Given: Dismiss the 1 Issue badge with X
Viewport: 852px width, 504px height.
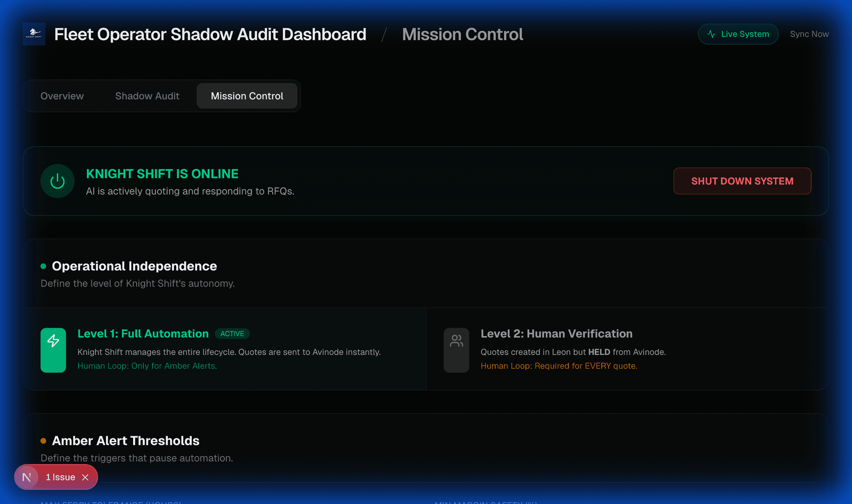Looking at the screenshot, I should coord(86,477).
